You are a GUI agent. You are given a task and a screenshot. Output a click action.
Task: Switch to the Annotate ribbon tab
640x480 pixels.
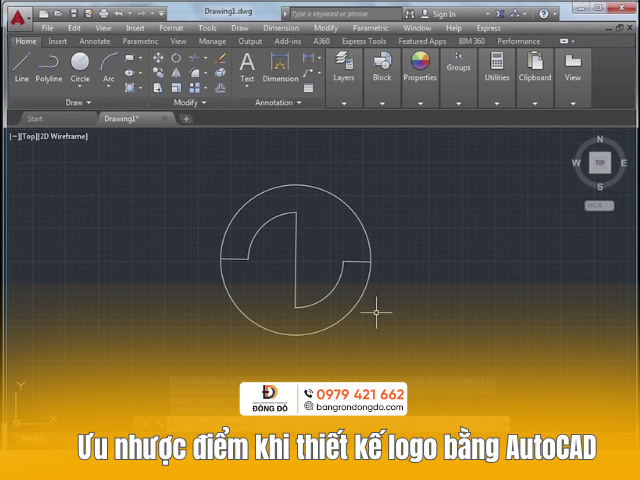click(95, 41)
